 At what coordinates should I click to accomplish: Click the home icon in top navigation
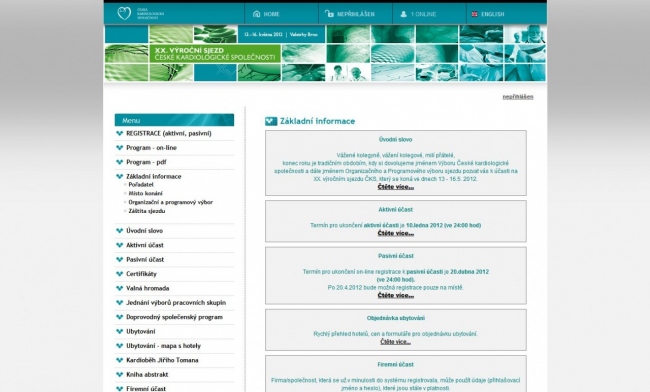[x=257, y=14]
